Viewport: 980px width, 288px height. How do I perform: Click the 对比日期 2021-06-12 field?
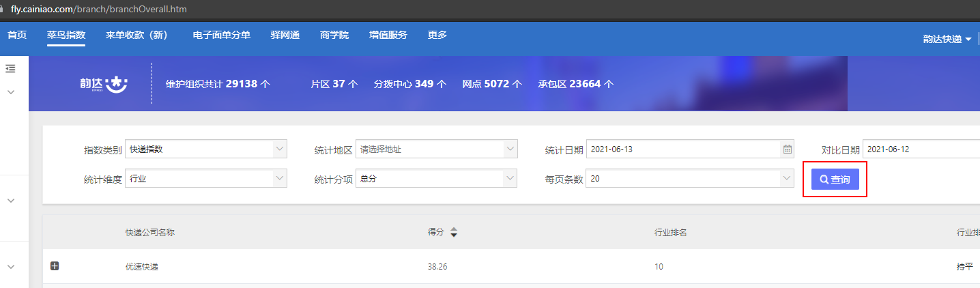click(x=921, y=149)
